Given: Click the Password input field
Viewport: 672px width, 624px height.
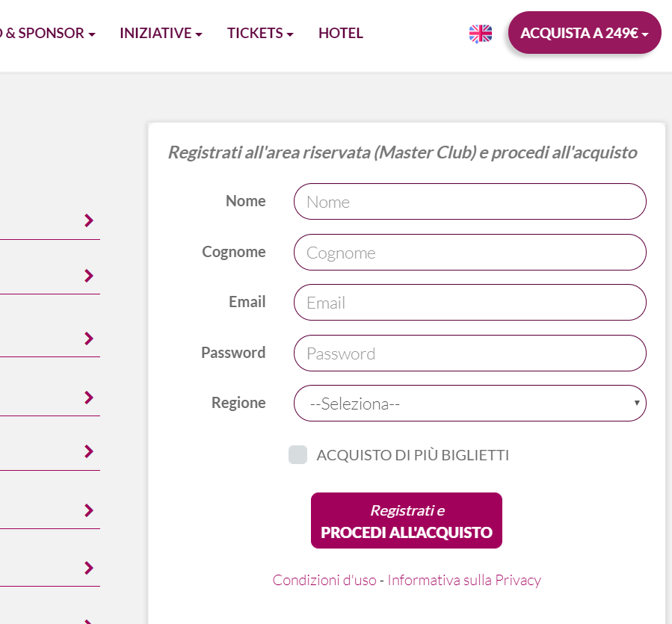Looking at the screenshot, I should (x=469, y=353).
